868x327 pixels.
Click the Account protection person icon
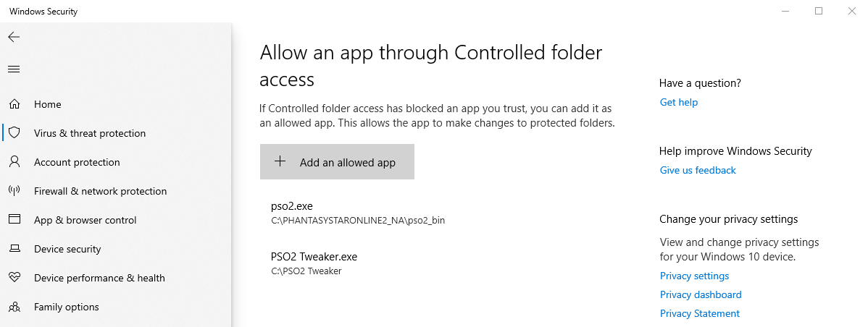point(14,162)
